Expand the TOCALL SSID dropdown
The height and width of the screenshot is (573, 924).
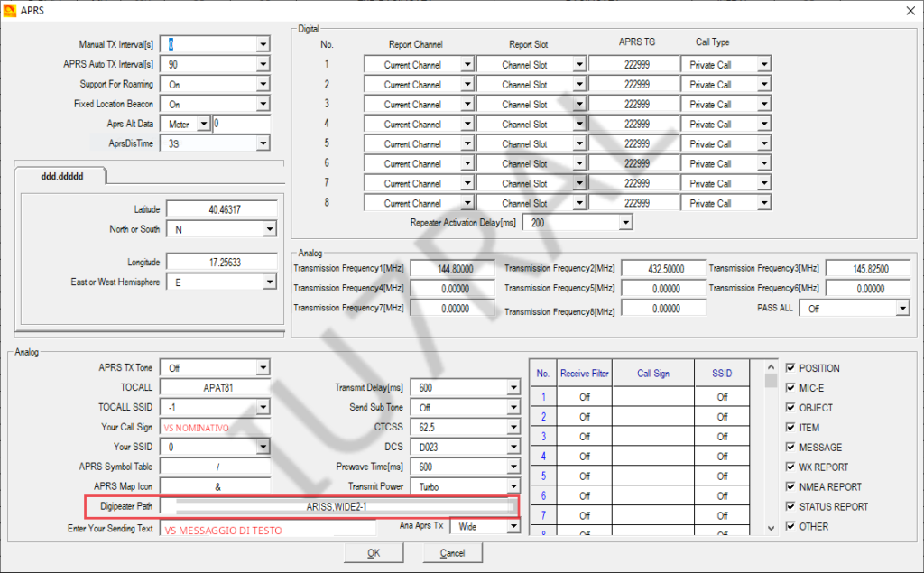[x=263, y=407]
